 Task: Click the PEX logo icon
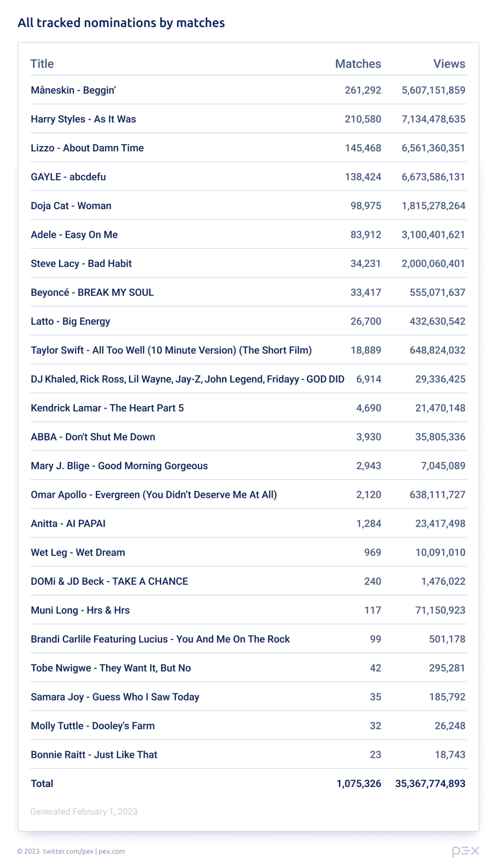click(465, 851)
